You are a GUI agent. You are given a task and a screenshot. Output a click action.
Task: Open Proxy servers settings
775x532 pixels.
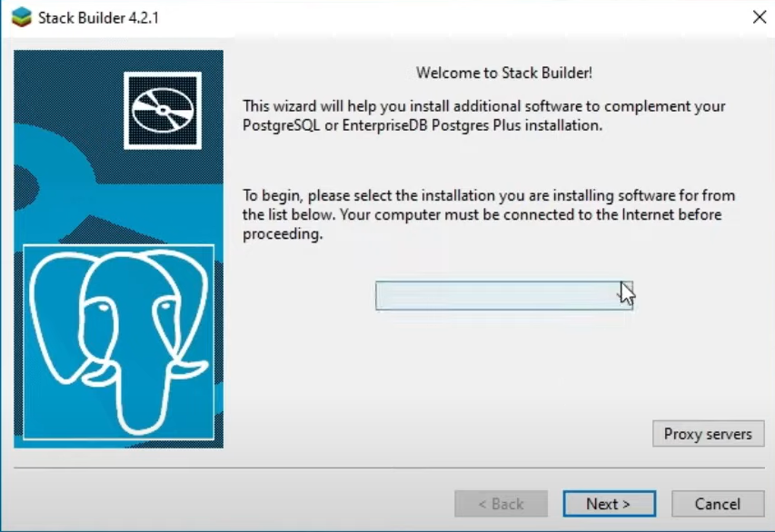coord(708,434)
